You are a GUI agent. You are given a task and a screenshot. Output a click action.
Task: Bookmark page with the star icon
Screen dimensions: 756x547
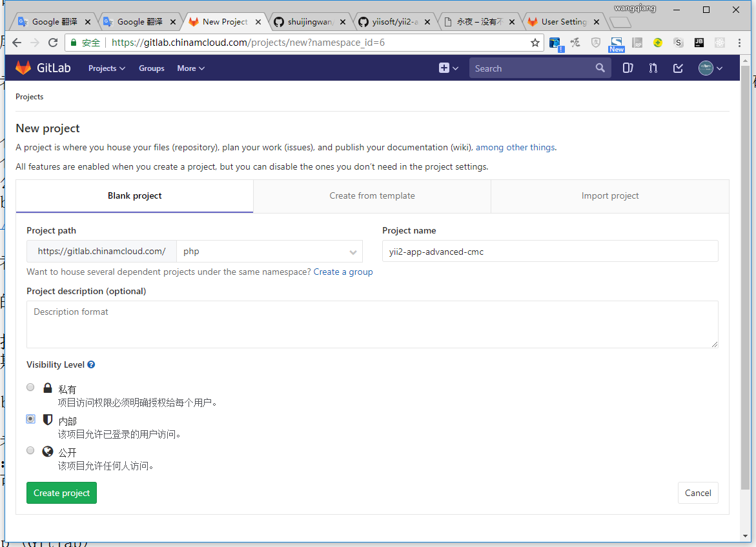pos(535,43)
